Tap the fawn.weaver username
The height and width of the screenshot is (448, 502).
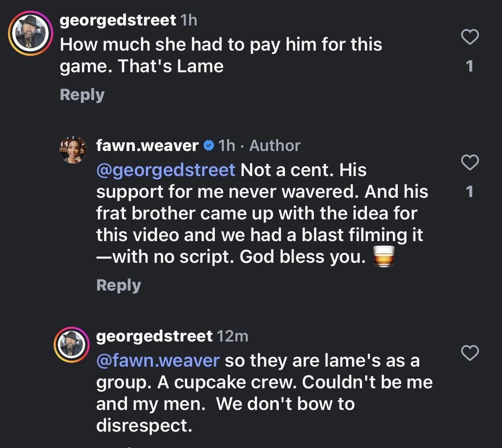(147, 146)
